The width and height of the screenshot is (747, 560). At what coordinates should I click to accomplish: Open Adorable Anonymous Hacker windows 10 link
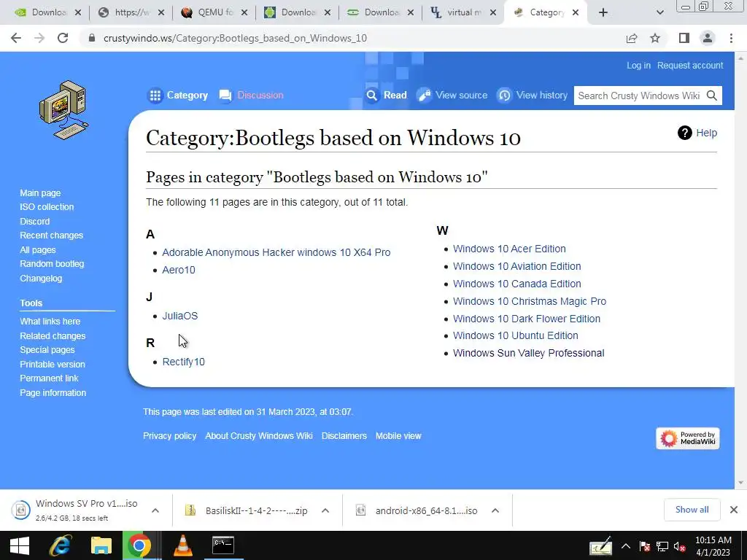coord(276,252)
